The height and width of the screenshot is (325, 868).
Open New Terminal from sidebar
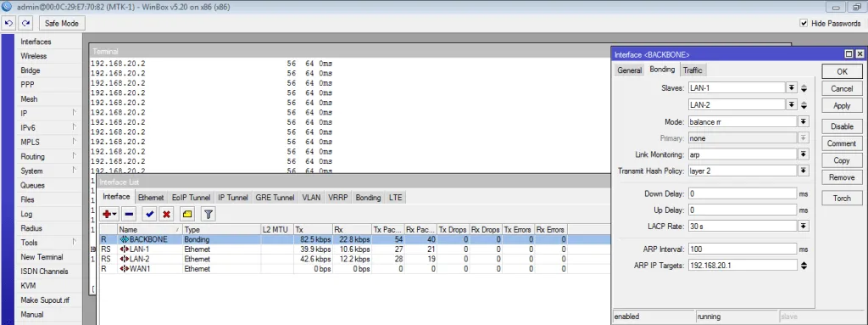click(x=42, y=257)
